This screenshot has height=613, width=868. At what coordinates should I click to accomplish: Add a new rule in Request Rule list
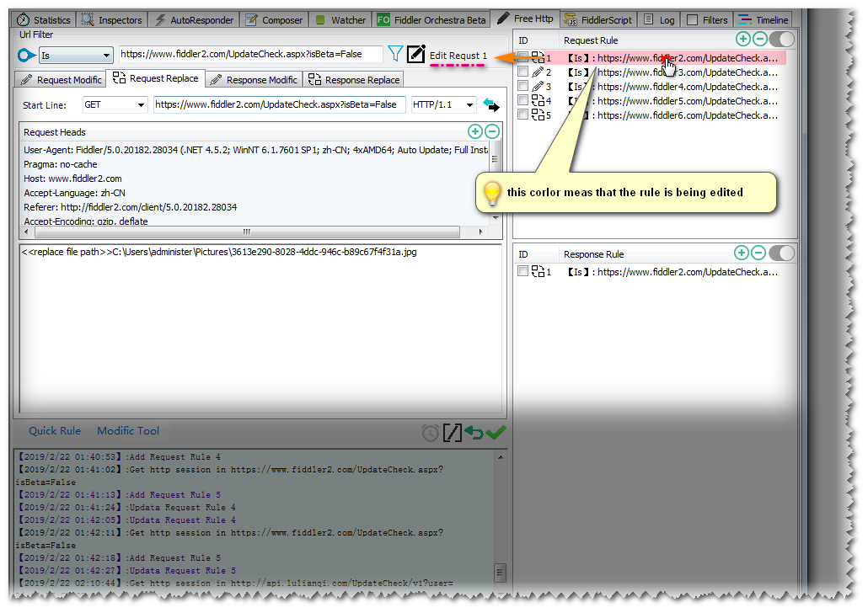click(x=743, y=39)
